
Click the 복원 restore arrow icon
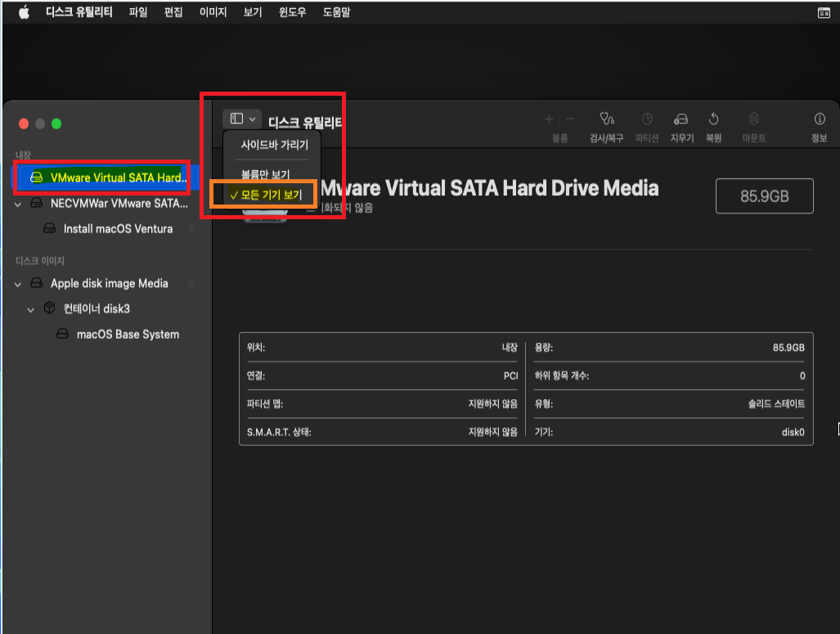point(713,119)
